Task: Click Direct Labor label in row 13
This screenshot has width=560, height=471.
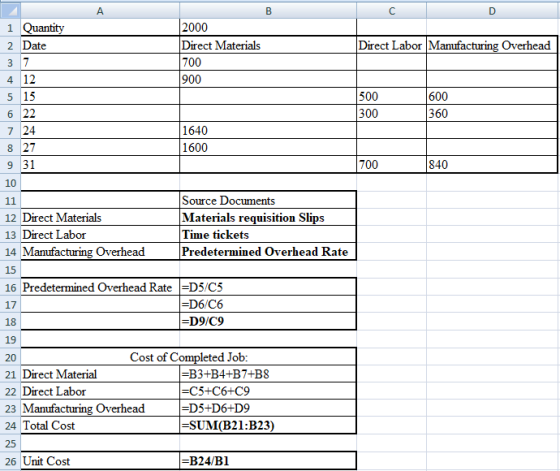Action: [x=100, y=235]
